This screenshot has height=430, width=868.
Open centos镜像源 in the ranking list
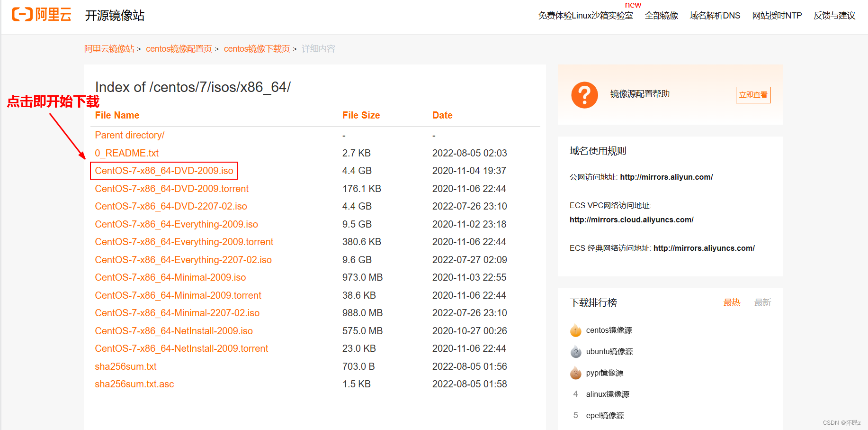tap(609, 330)
